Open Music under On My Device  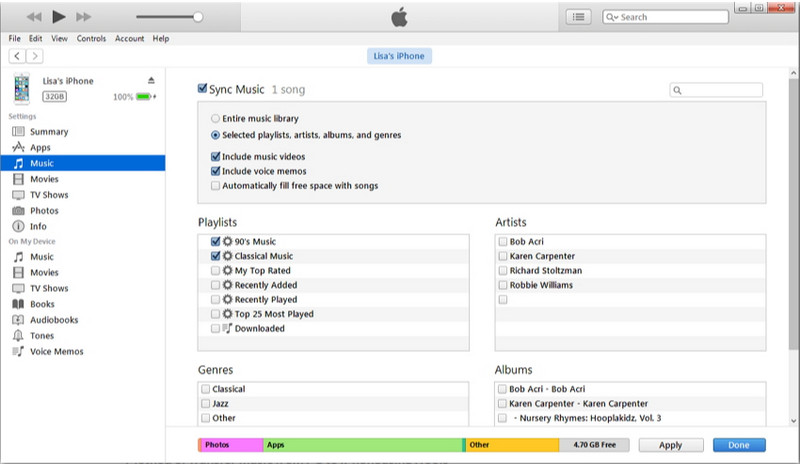pyautogui.click(x=83, y=257)
